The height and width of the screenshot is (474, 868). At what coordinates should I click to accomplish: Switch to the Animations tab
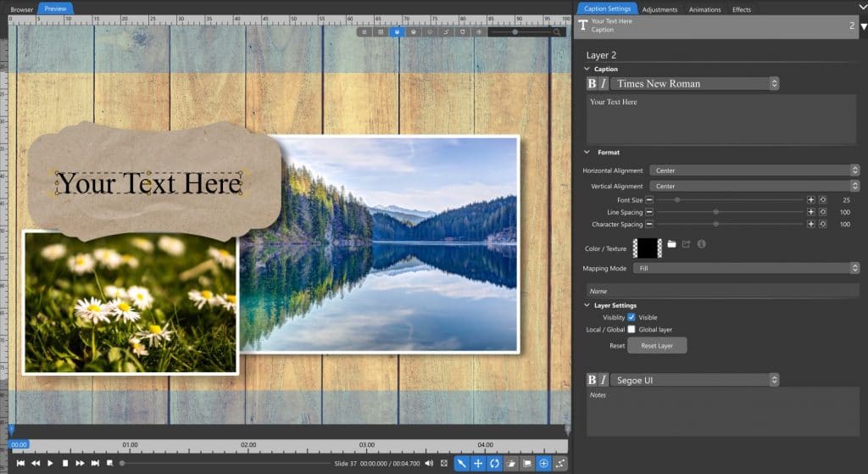click(704, 9)
